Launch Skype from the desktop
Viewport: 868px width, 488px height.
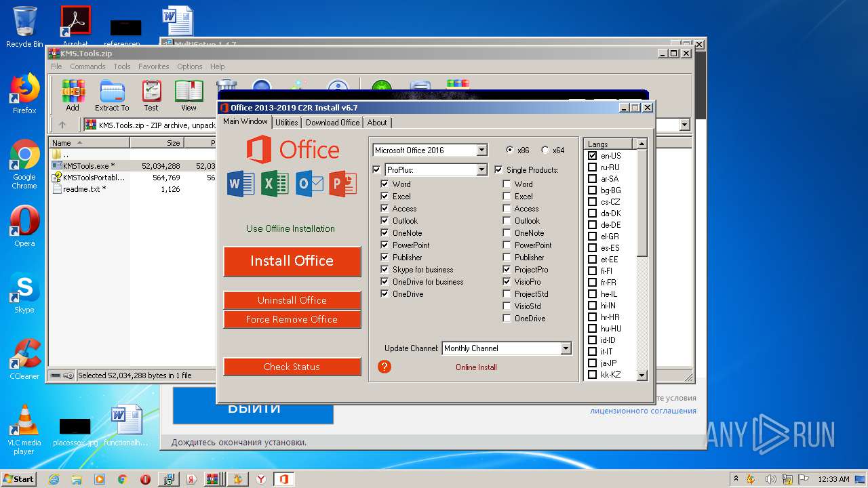[x=24, y=293]
